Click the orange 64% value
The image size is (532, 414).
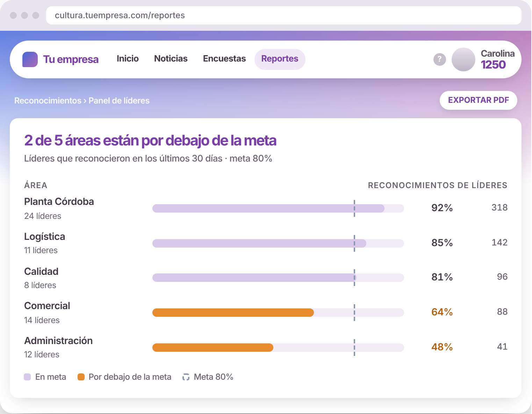coord(442,312)
